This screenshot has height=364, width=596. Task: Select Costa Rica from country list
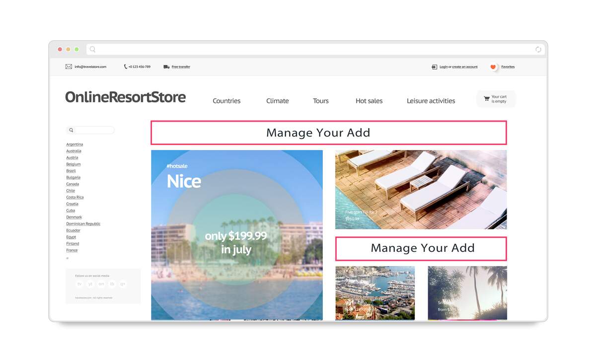(75, 197)
